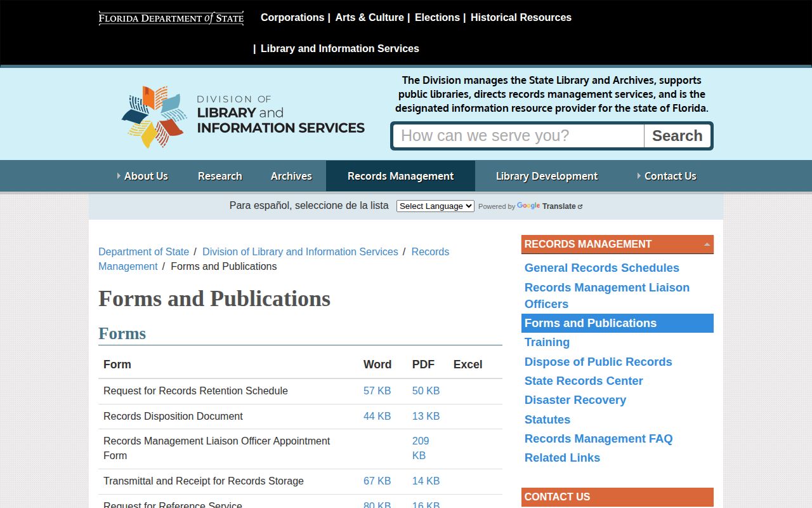
Task: Open the Corporations link in top bar
Action: click(292, 18)
